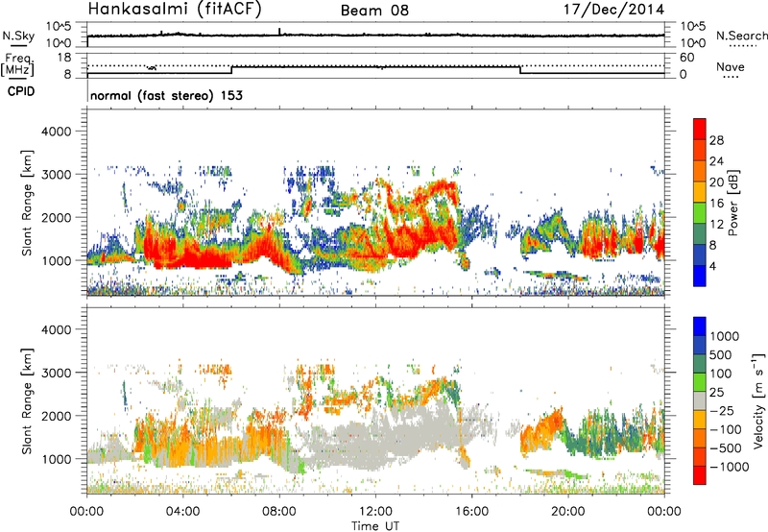Click the date '17/Dec/2014'
Image resolution: width=768 pixels, height=532 pixels.
614,10
